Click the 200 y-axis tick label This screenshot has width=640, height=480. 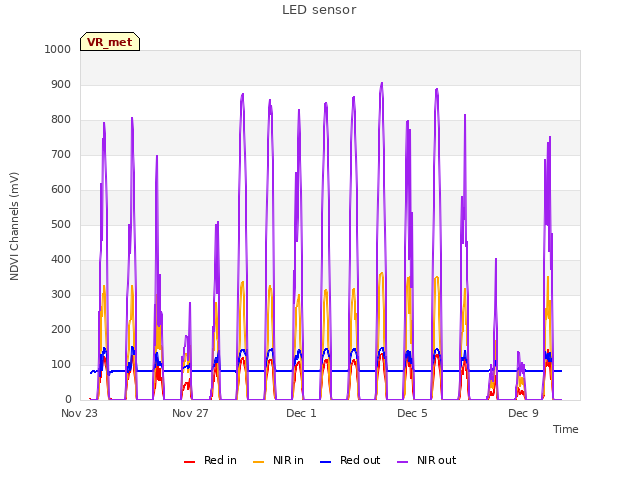[61, 330]
